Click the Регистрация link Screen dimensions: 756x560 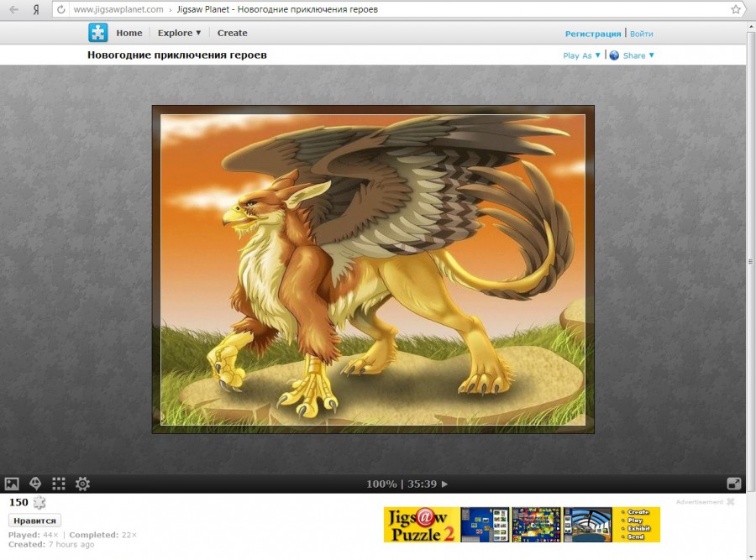[x=593, y=34]
